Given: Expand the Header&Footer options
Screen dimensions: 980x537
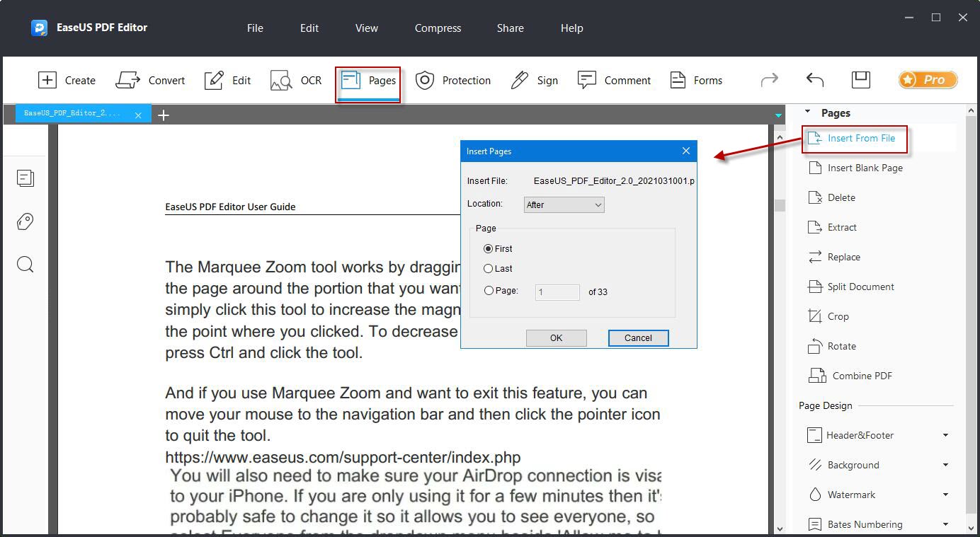Looking at the screenshot, I should pos(859,435).
